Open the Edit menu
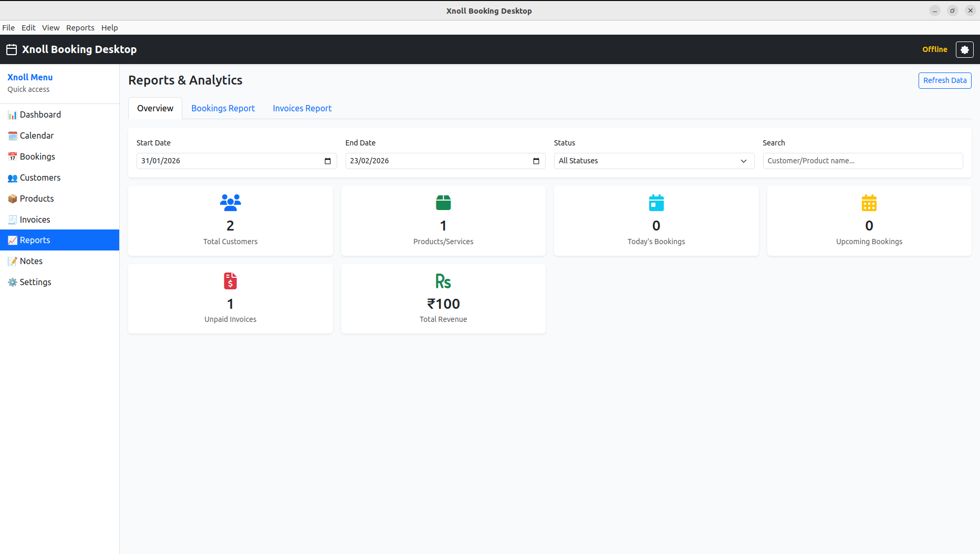This screenshot has width=980, height=554. coord(28,27)
